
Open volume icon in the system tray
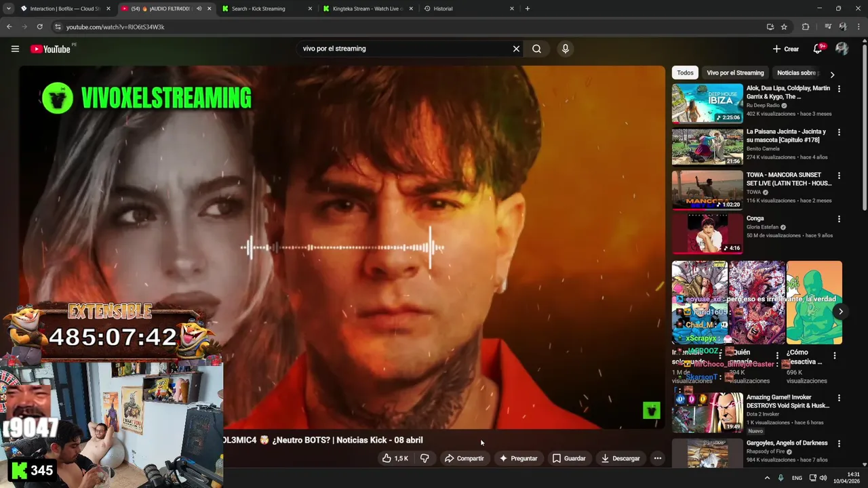click(823, 478)
